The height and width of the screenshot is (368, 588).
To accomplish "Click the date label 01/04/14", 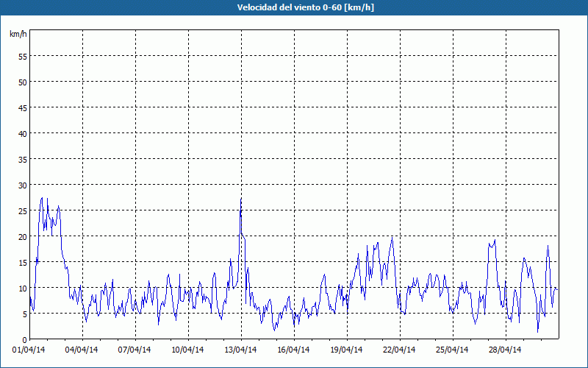I will 29,350.
